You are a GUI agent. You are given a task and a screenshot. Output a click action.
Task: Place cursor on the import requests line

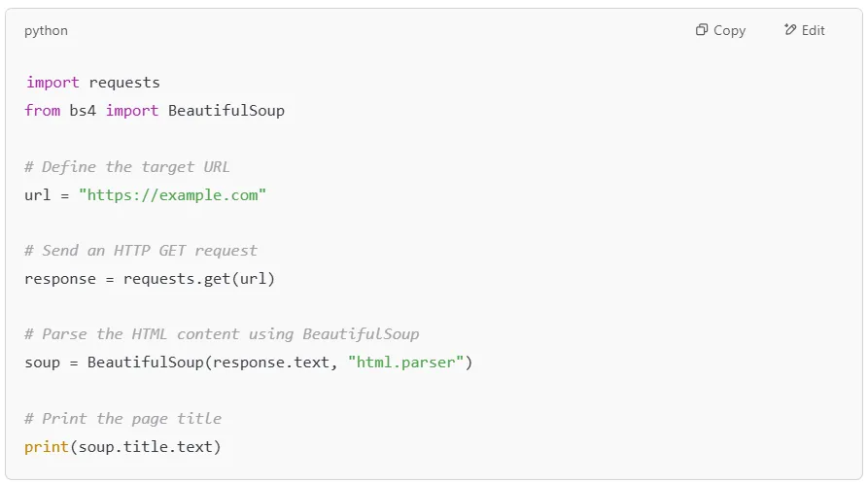coord(93,83)
